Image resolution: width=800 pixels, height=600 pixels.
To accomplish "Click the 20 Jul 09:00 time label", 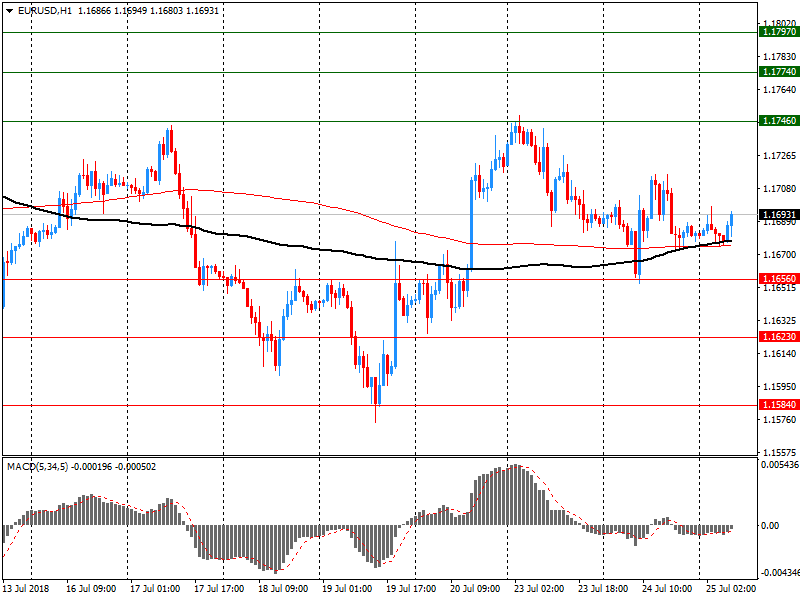I will [x=475, y=589].
